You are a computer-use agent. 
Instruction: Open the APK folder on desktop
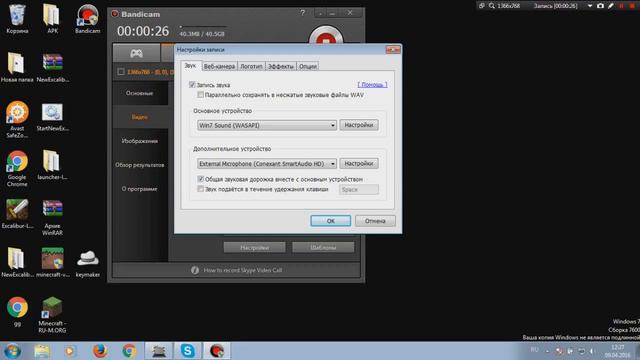point(52,18)
